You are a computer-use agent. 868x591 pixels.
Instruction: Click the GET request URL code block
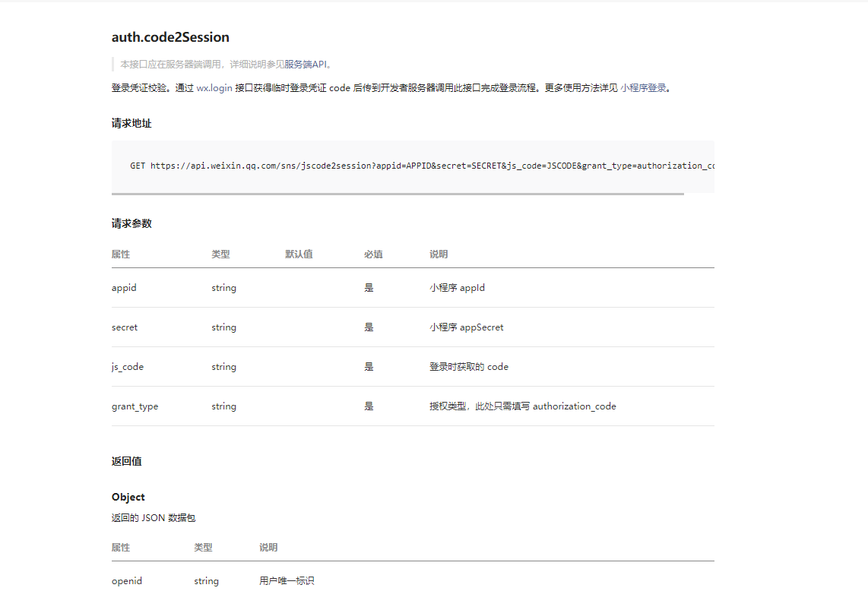click(x=413, y=166)
